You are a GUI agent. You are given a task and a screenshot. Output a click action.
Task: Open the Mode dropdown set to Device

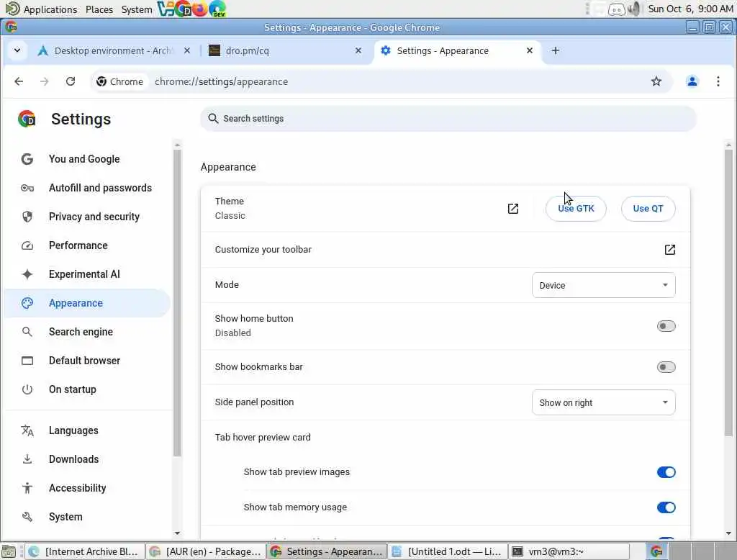coord(604,285)
